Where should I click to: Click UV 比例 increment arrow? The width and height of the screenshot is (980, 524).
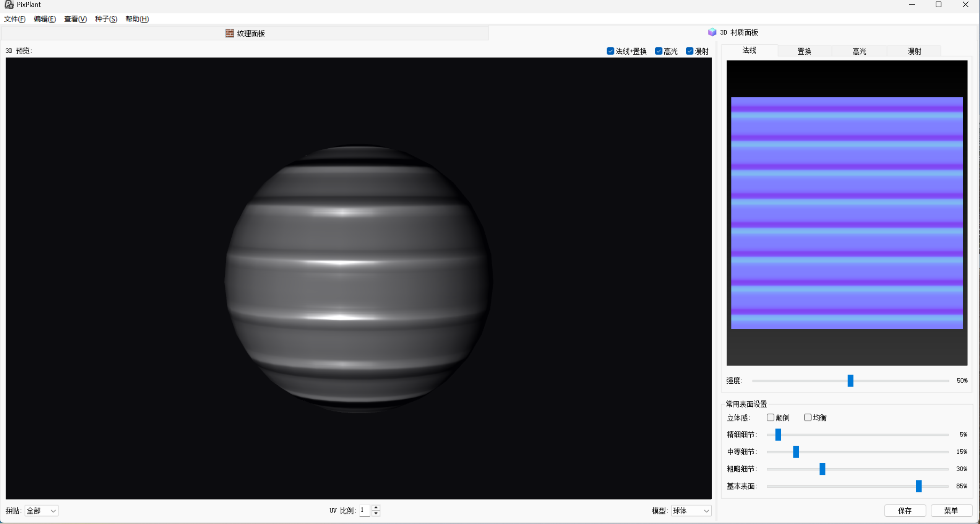pyautogui.click(x=376, y=508)
